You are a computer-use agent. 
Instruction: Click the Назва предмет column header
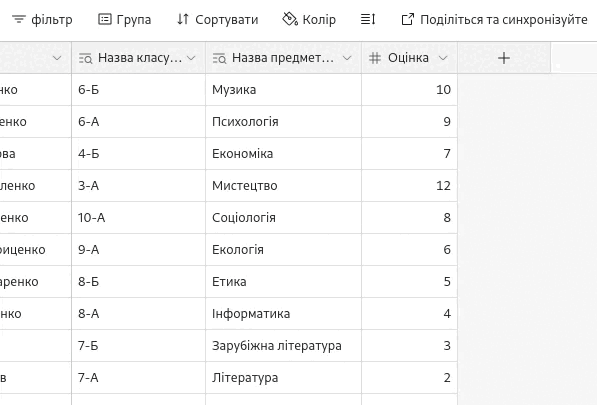click(x=284, y=58)
